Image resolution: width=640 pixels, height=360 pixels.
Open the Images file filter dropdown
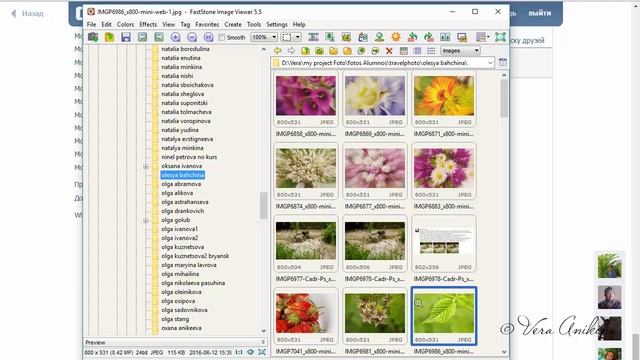[x=460, y=51]
